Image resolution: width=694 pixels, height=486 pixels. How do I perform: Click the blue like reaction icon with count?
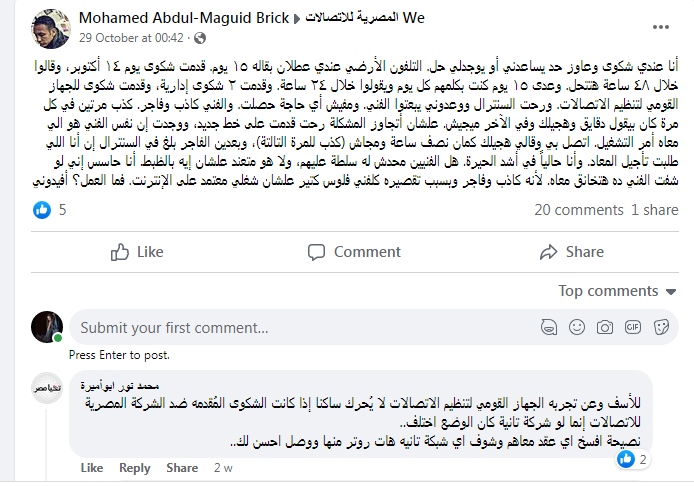point(44,210)
